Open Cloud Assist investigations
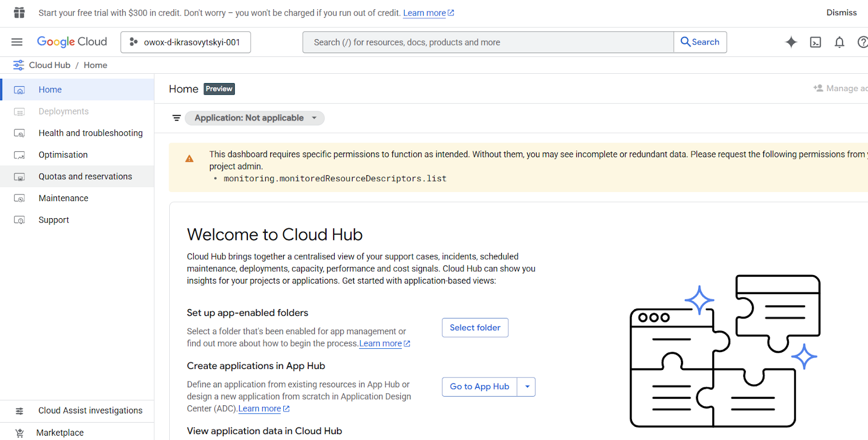868x440 pixels. 77,411
